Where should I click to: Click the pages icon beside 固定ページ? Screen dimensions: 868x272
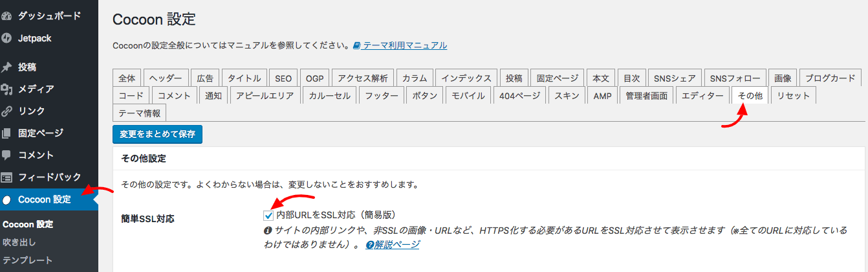tap(6, 133)
